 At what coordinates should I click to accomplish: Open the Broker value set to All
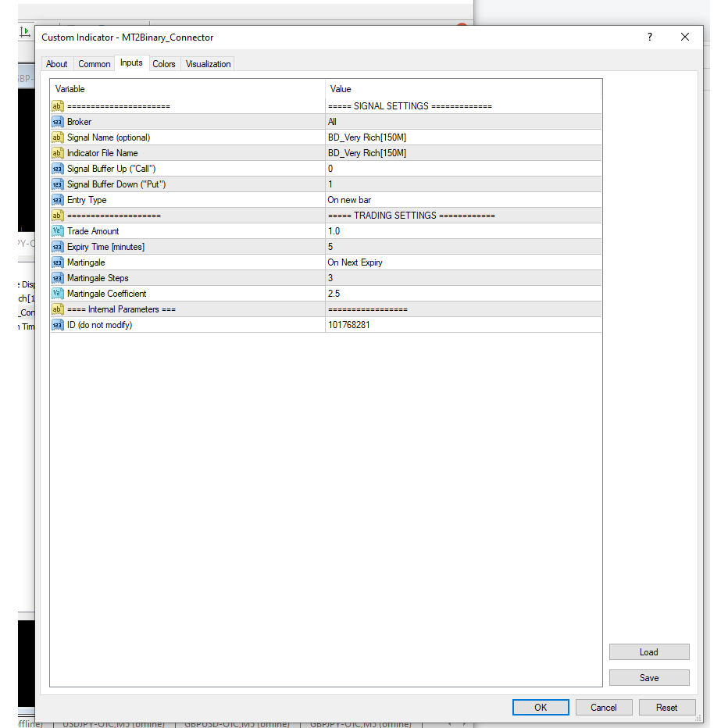[462, 122]
